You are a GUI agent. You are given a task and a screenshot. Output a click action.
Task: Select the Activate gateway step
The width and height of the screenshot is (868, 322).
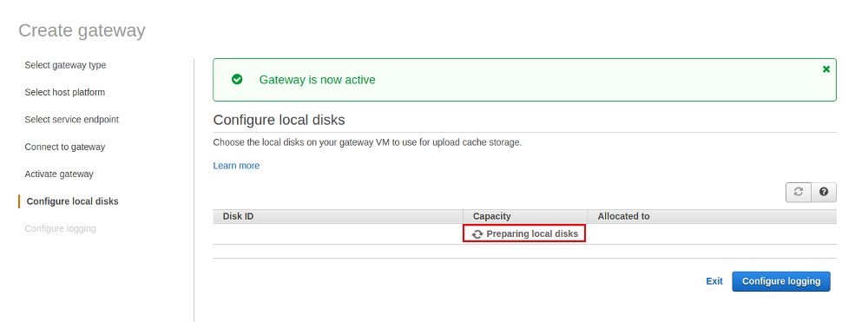pyautogui.click(x=59, y=174)
